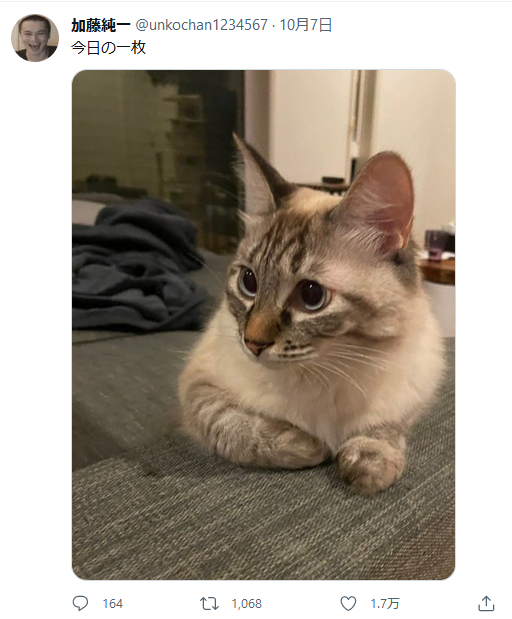Image resolution: width=512 pixels, height=619 pixels.
Task: Click the 1,068 retweet count
Action: click(x=246, y=604)
